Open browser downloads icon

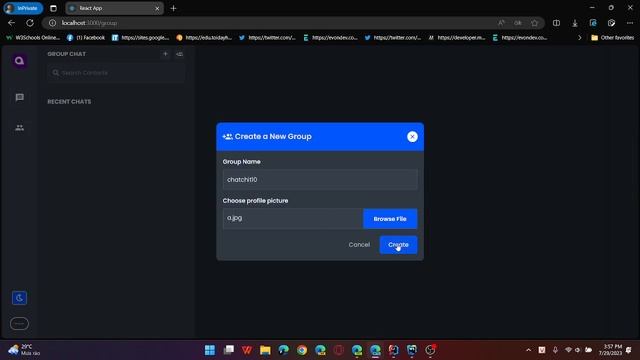tap(575, 23)
